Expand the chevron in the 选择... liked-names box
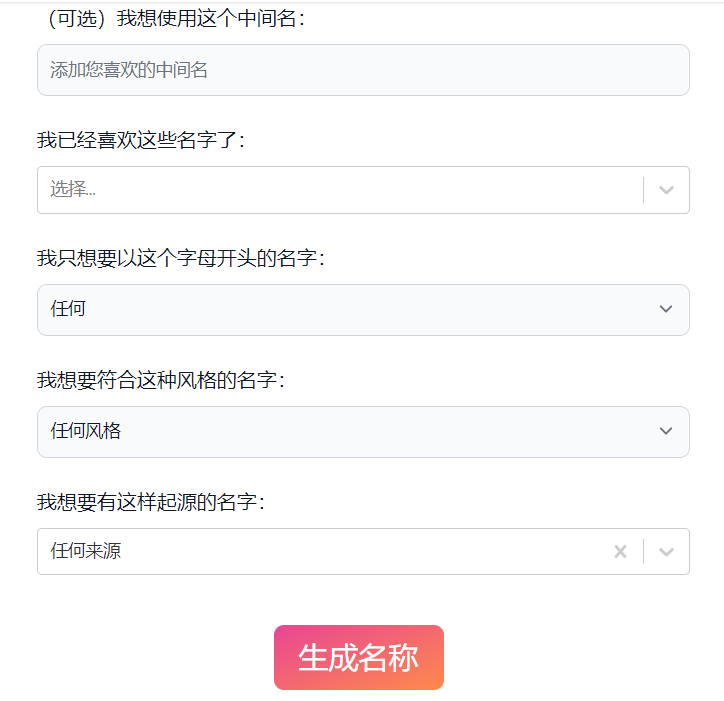This screenshot has width=724, height=701. click(667, 190)
